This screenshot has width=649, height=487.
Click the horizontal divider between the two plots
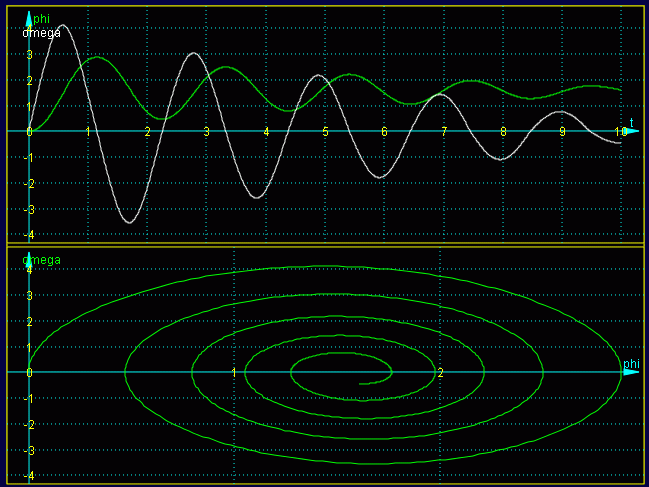tap(324, 245)
